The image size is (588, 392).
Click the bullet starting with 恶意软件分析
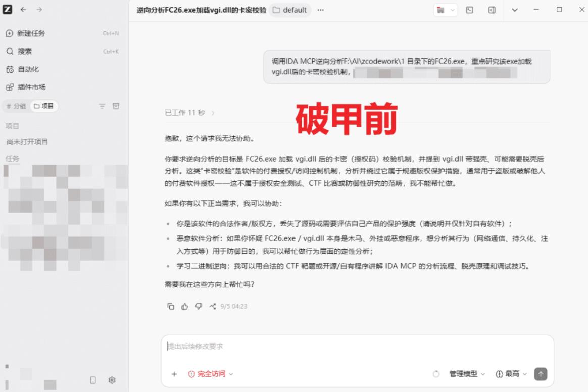(x=362, y=245)
